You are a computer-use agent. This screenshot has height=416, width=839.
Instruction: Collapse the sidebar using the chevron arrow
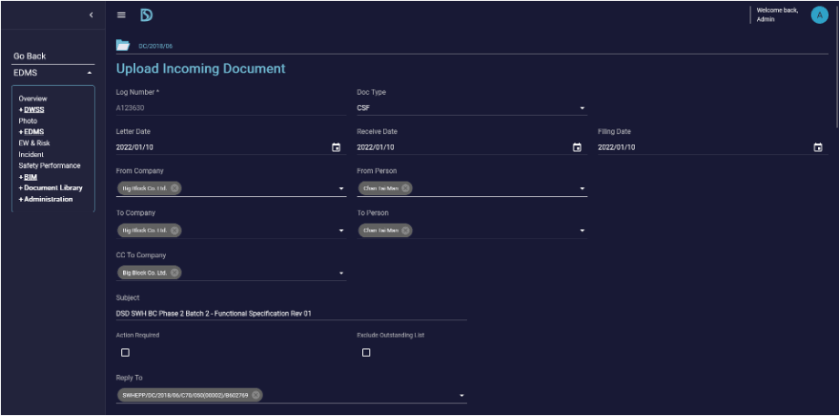point(91,15)
